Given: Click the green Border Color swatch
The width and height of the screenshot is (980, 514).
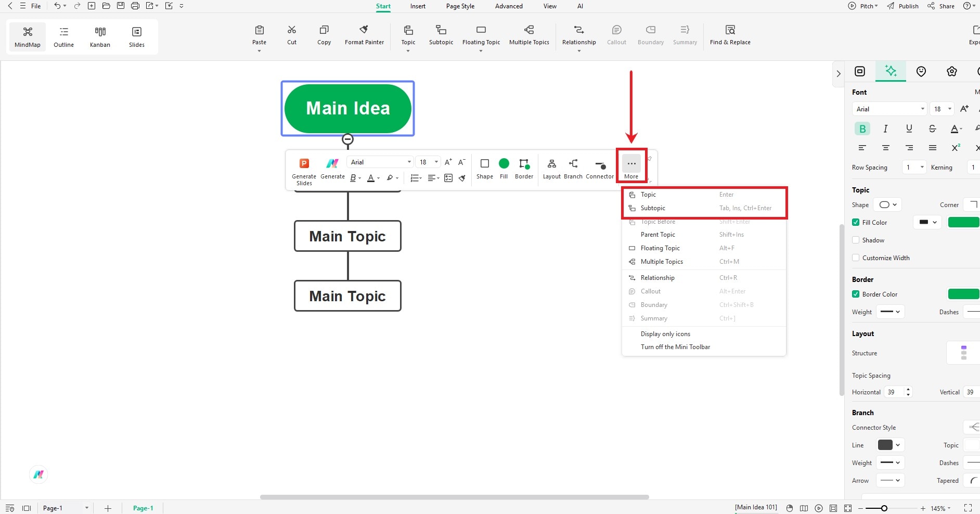Looking at the screenshot, I should point(964,294).
